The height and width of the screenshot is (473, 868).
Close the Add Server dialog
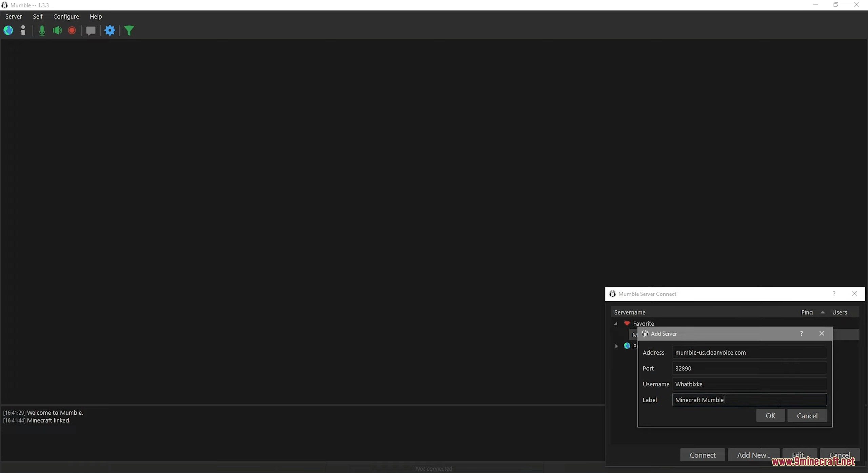pos(822,333)
